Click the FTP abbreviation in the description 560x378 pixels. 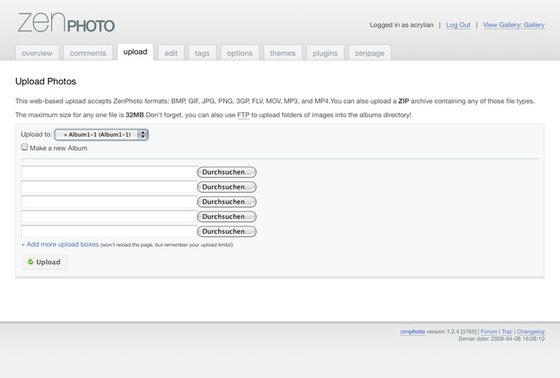(x=243, y=115)
